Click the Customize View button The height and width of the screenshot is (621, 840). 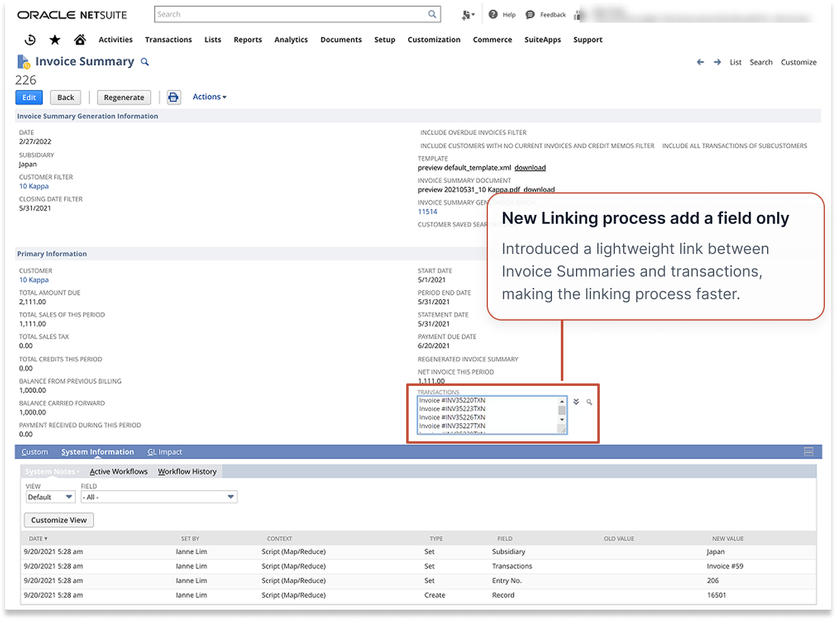(x=59, y=520)
